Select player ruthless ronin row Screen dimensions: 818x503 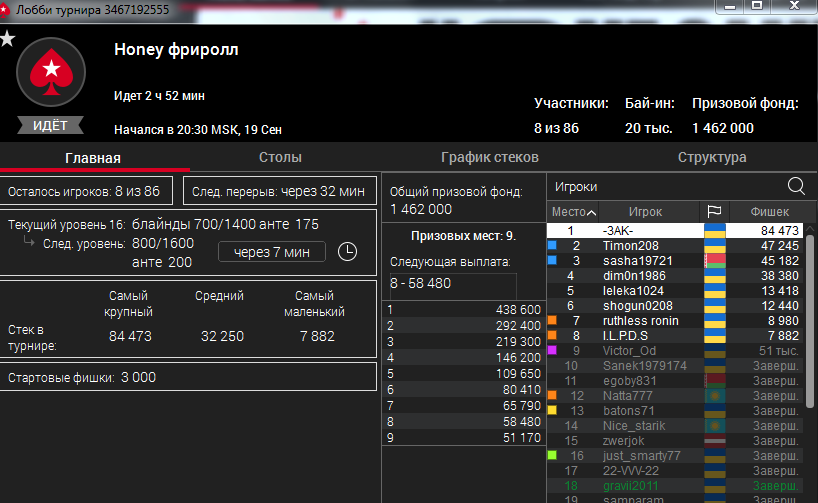(675, 321)
